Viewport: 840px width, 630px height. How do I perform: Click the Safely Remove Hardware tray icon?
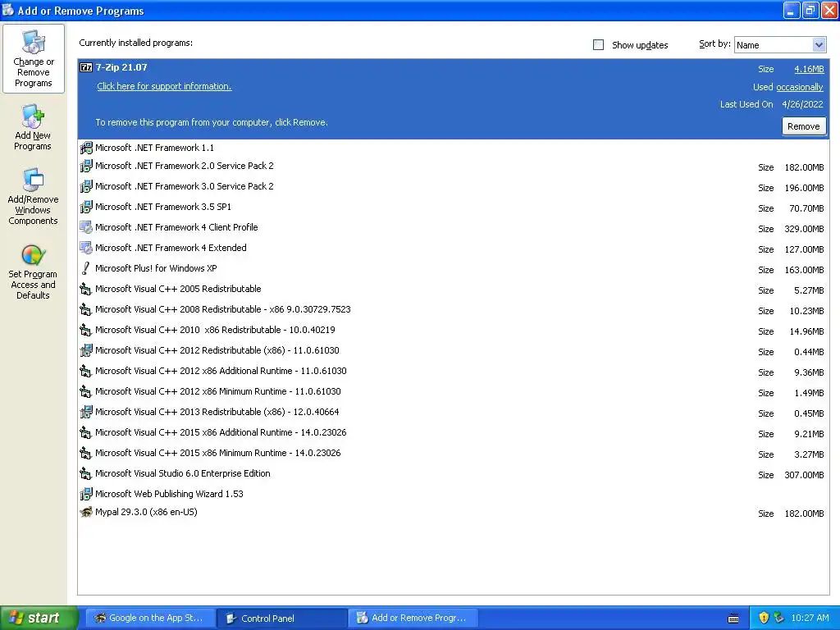point(779,618)
